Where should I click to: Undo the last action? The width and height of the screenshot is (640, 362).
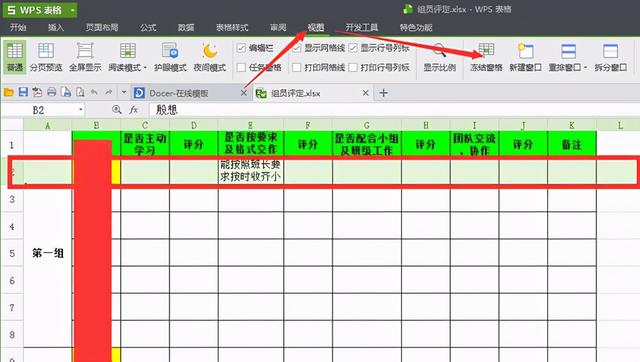(x=94, y=93)
